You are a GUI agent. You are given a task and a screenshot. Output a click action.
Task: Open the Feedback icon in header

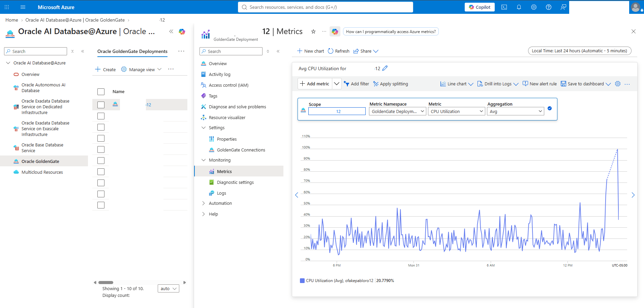[563, 7]
